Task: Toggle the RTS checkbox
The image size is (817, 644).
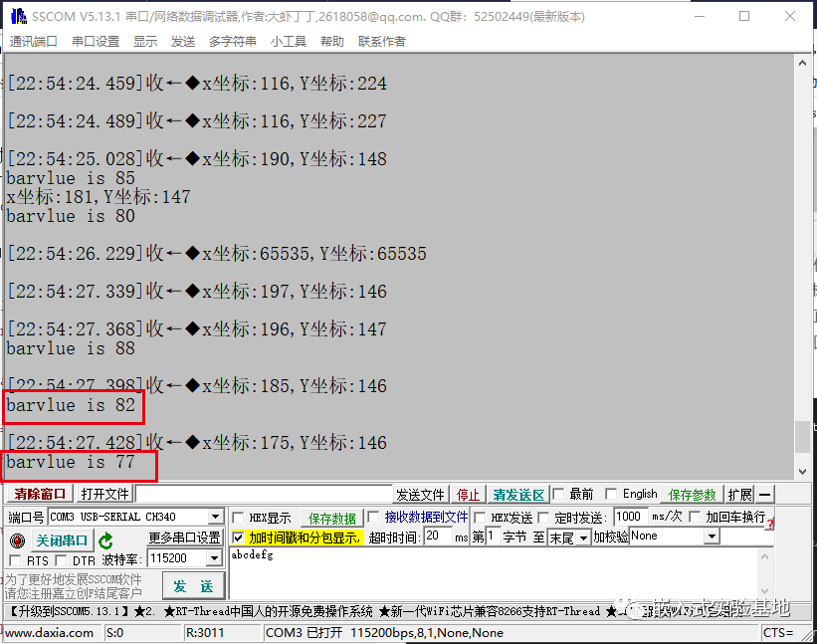Action: pos(16,560)
